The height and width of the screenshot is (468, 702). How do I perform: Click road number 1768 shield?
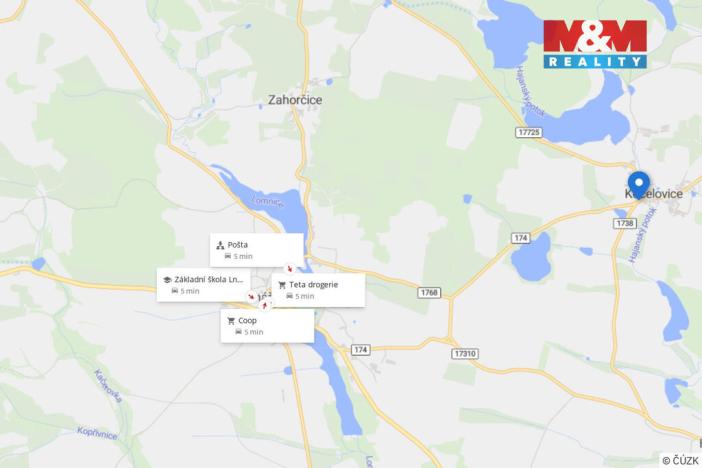429,292
